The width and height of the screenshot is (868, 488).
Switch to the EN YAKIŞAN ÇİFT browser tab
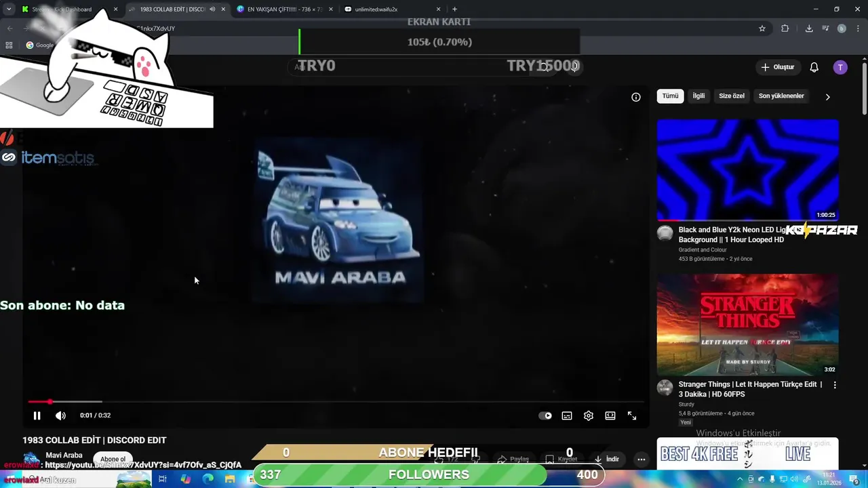click(284, 9)
